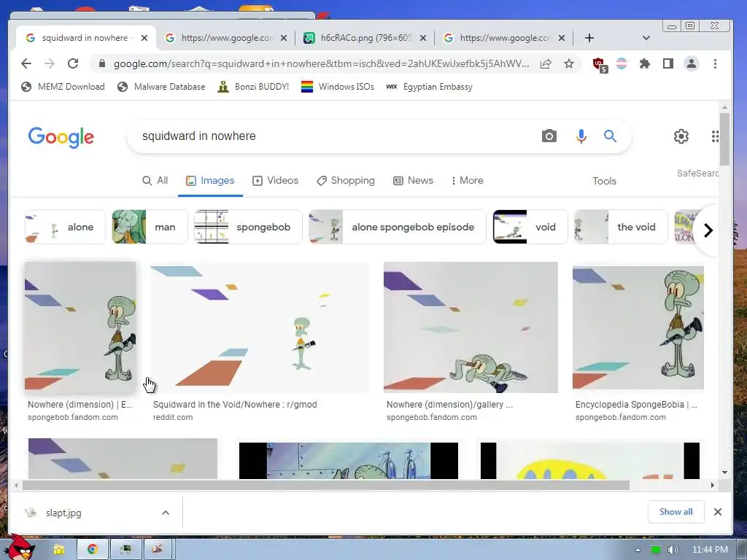The height and width of the screenshot is (560, 747).
Task: Open a new tab with plus button
Action: pyautogui.click(x=589, y=38)
